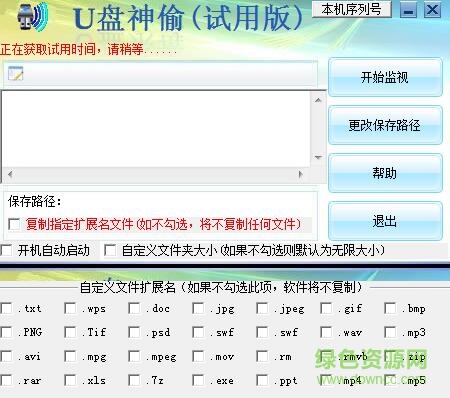Image resolution: width=450 pixels, height=398 pixels.
Task: Click the 本机序列号 button
Action: tap(352, 9)
